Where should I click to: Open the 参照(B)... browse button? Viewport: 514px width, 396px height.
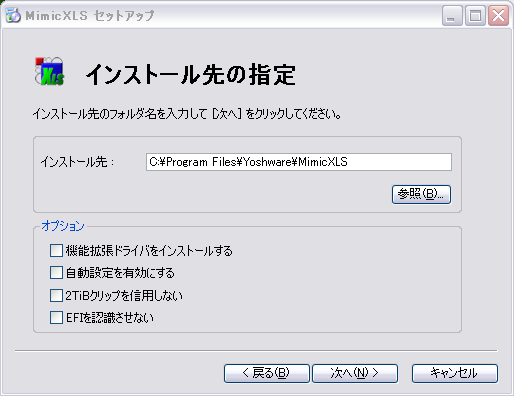tap(421, 194)
